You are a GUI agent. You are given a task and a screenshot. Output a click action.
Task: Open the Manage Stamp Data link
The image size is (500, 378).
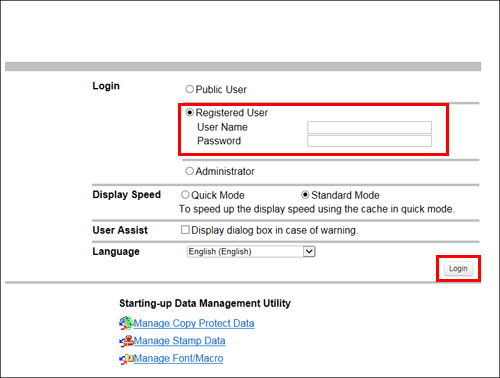[179, 341]
